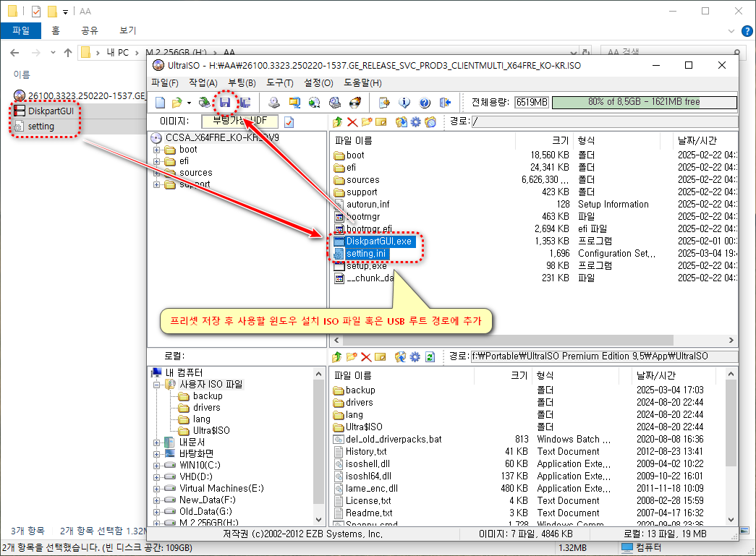Screen dimensions: 756x556
Task: Open properties gear in image pane toolbar
Action: [x=415, y=122]
